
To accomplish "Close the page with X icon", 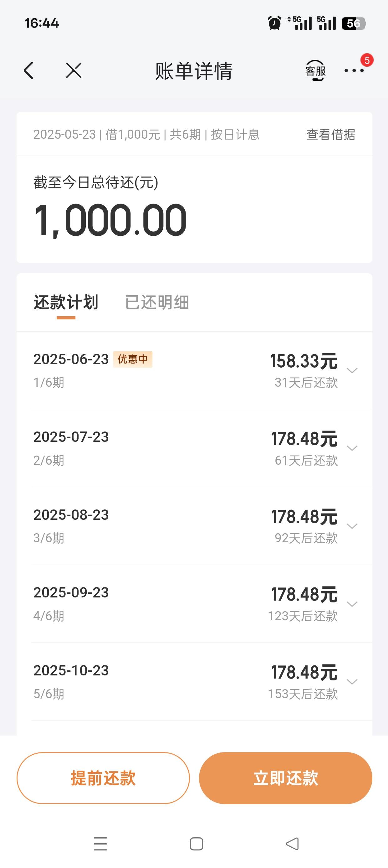I will (x=74, y=70).
